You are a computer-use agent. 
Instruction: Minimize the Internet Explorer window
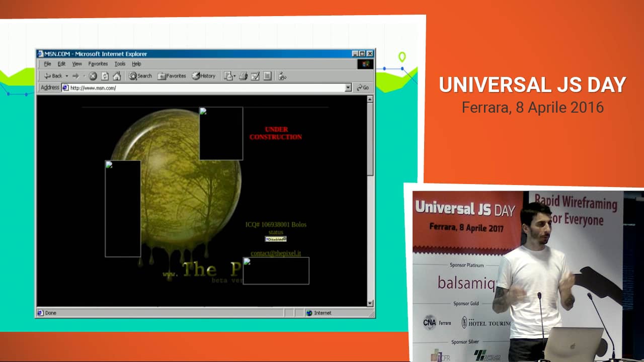point(355,54)
